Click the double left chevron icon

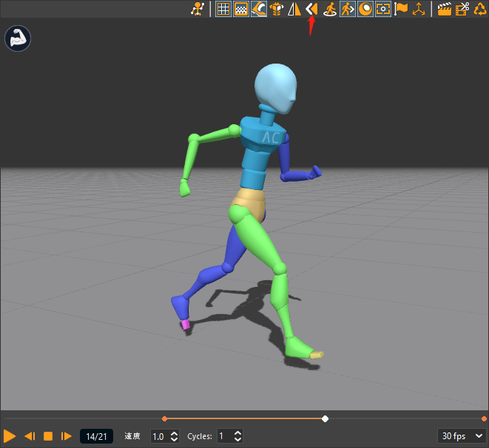point(311,9)
